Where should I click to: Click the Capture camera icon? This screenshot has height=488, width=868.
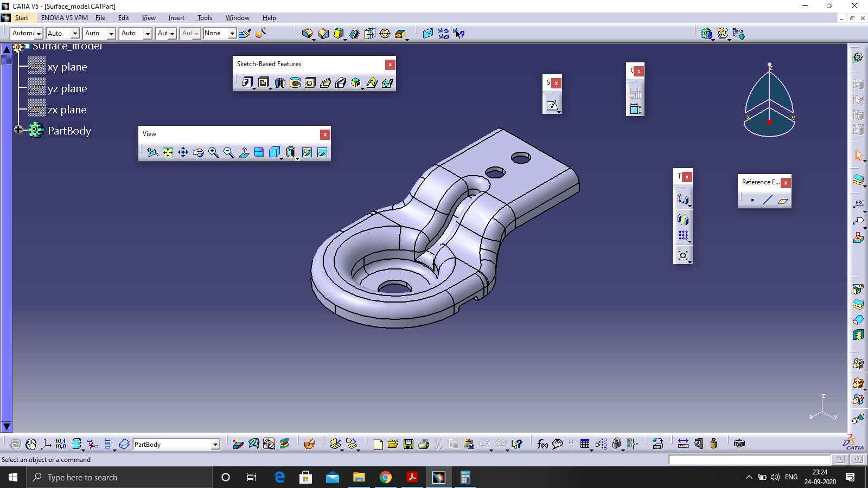[739, 444]
